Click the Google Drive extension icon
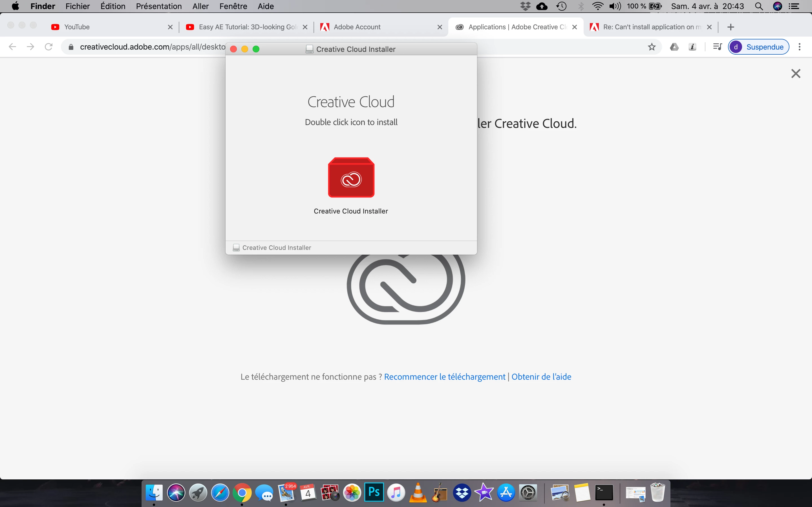This screenshot has width=812, height=507. pyautogui.click(x=674, y=47)
